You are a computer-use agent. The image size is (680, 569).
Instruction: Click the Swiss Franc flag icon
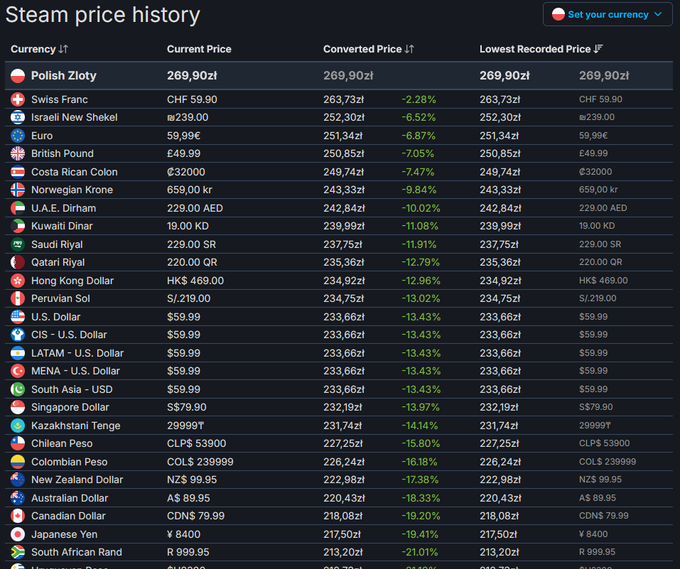[x=18, y=99]
